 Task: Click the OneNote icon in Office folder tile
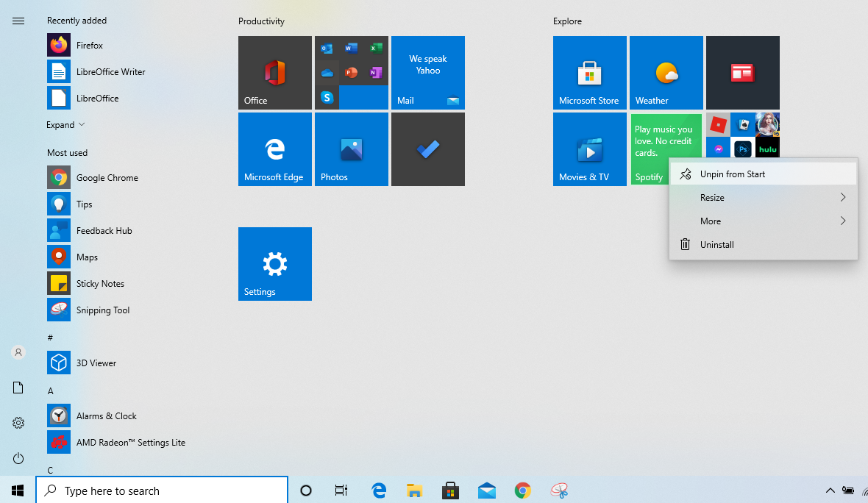(376, 73)
